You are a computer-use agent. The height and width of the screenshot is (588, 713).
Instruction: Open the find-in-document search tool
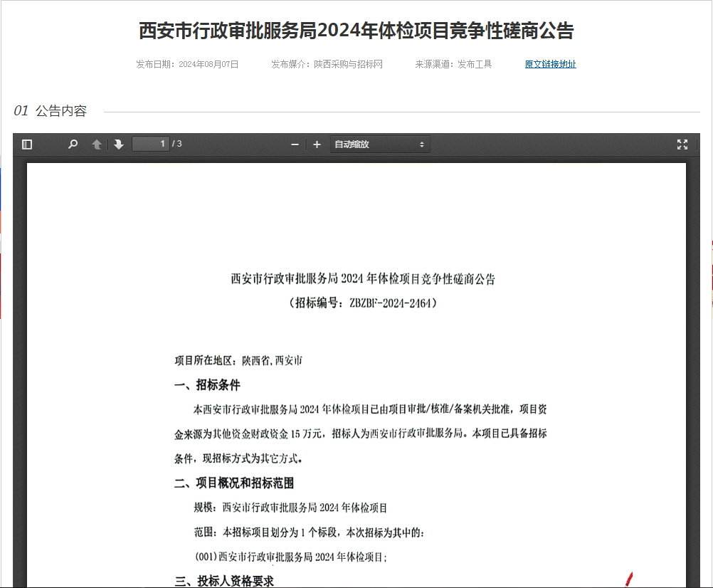(73, 145)
